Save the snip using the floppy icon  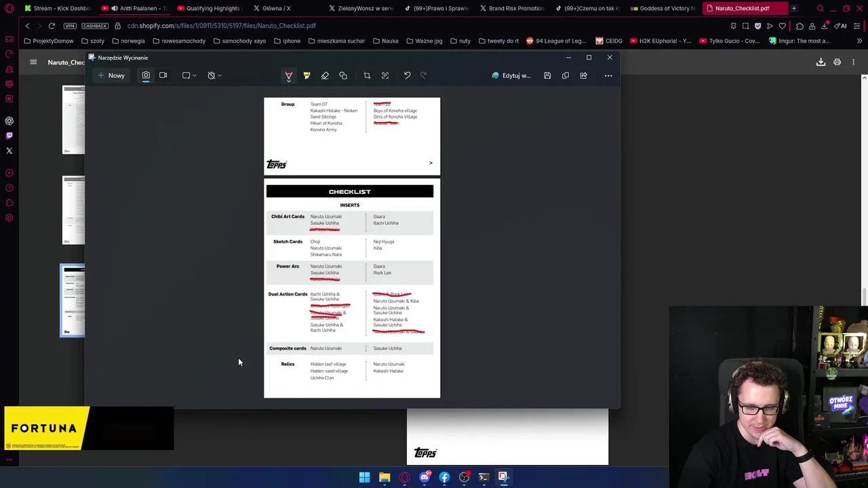(547, 75)
